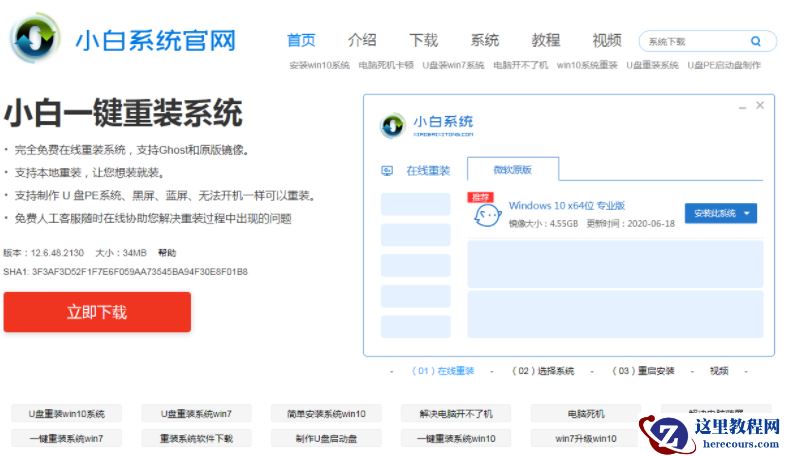
Task: Click the red 推荐 badge
Action: point(480,197)
